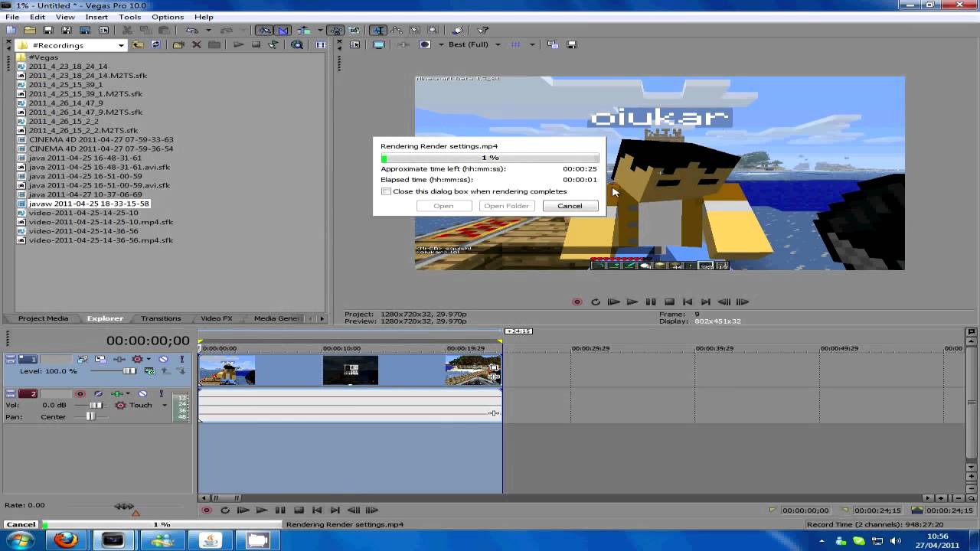Toggle the Auto Crossfades toolbar icon
980x551 pixels.
(x=283, y=30)
